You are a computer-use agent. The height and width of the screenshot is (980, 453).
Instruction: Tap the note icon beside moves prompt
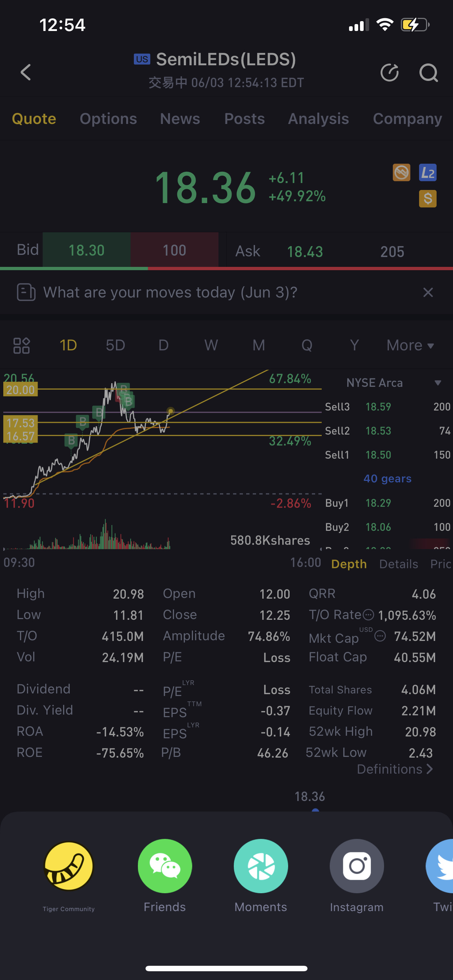click(26, 292)
